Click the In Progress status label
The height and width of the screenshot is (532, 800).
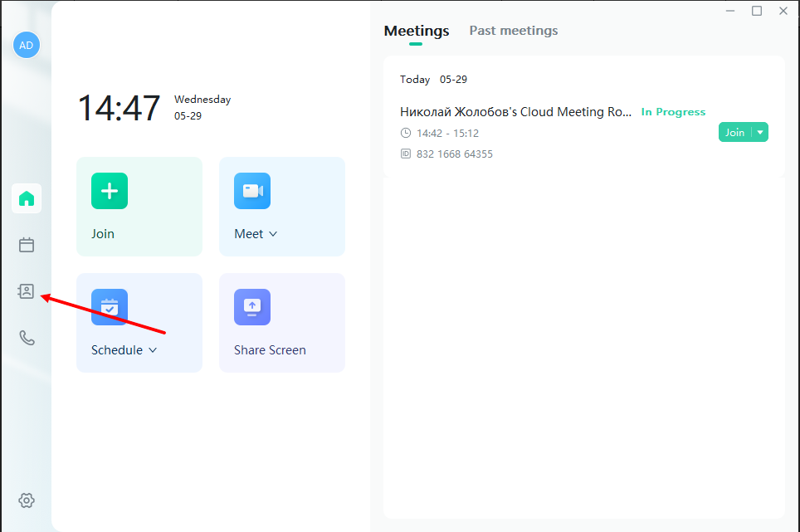[x=674, y=112]
